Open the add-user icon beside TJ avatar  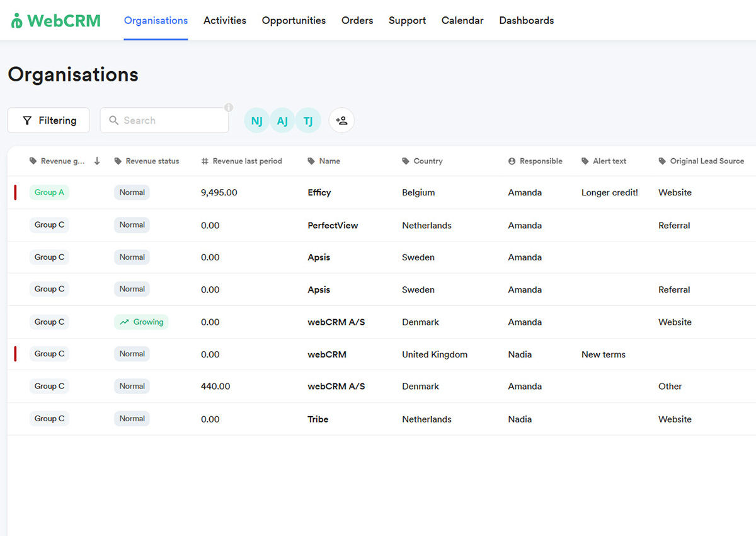(x=341, y=120)
